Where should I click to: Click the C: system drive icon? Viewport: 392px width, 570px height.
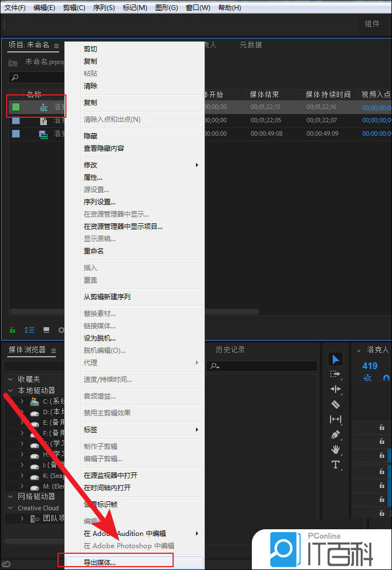(x=35, y=401)
